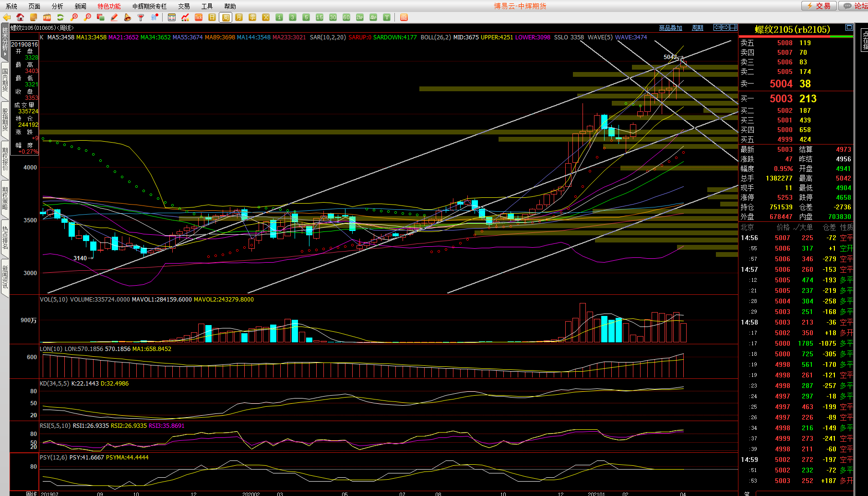The width and height of the screenshot is (868, 496).
Task: Click the alarm bell alert icon
Action: 127,17
